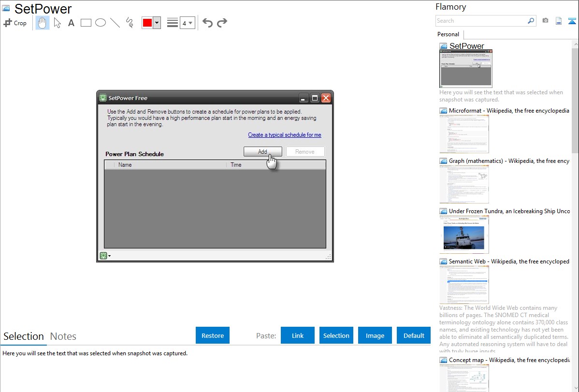Select the straight line tool
This screenshot has width=579, height=392.
pyautogui.click(x=115, y=23)
